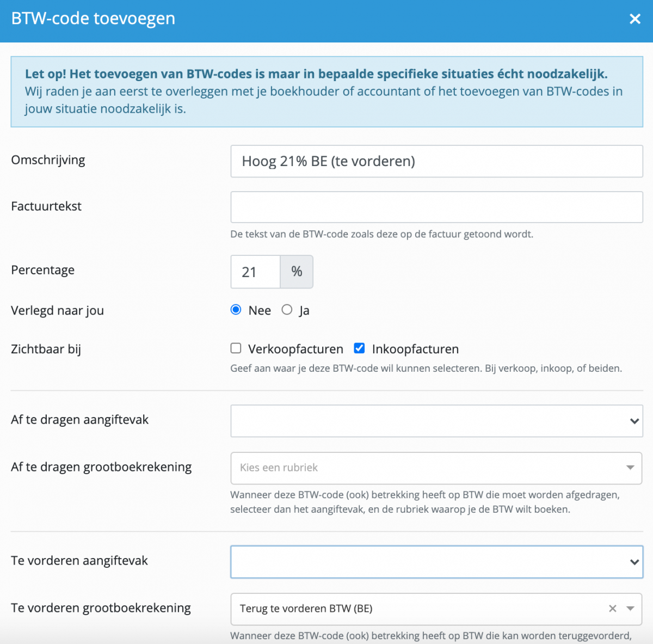Viewport: 653px width, 644px height.
Task: Click the Percentage number field
Action: [x=255, y=272]
